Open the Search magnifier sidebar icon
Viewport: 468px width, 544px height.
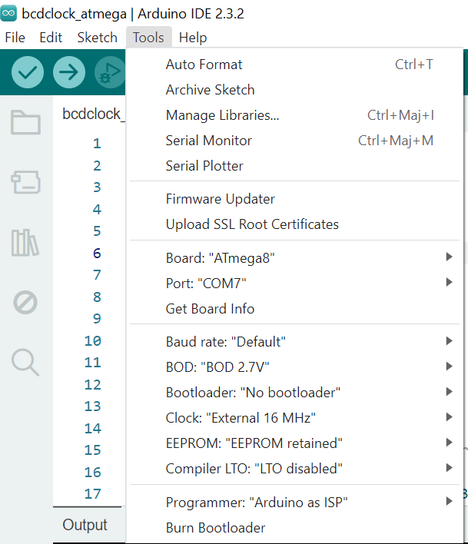(x=25, y=362)
